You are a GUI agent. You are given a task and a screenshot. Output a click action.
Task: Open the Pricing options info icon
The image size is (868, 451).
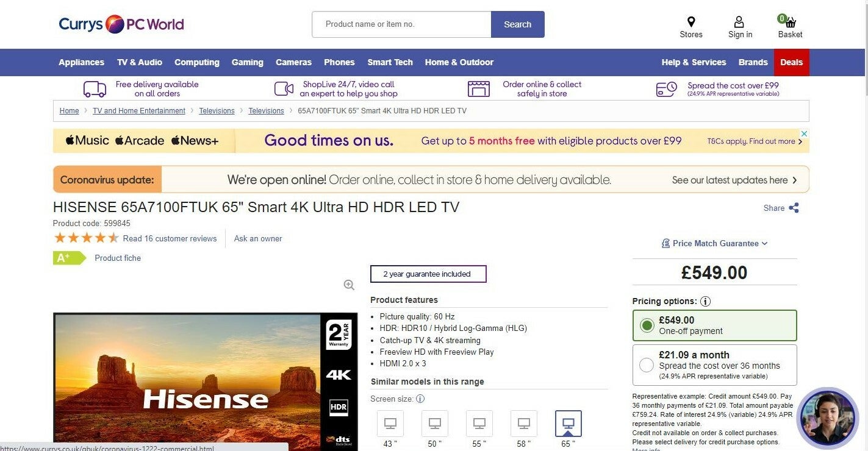coord(705,301)
